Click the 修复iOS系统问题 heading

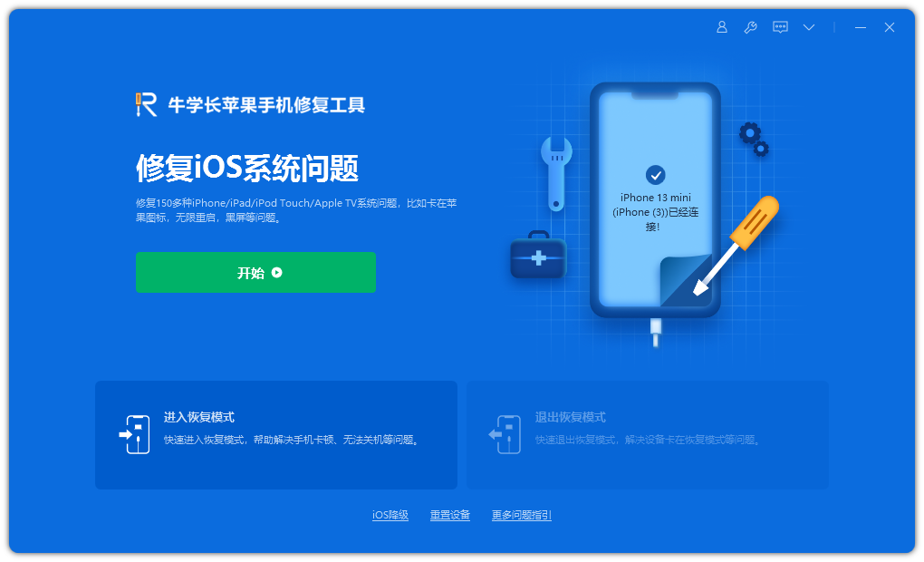(x=247, y=168)
